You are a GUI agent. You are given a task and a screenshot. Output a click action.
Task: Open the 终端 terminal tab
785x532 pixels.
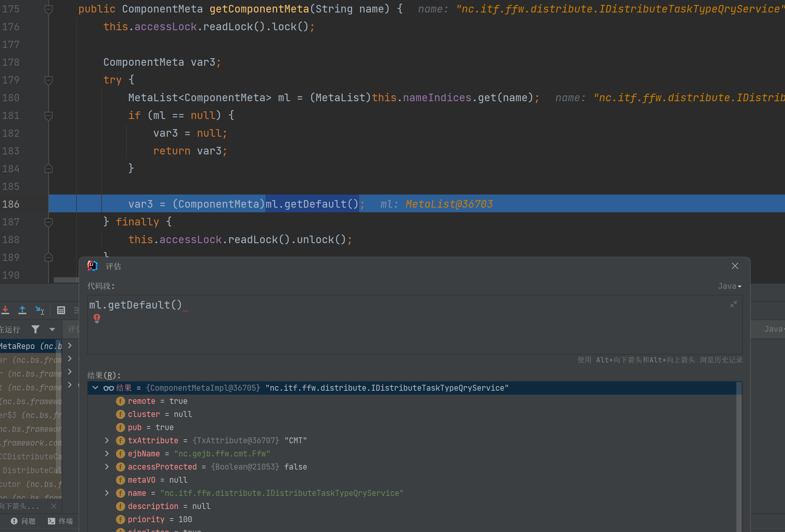coord(60,521)
